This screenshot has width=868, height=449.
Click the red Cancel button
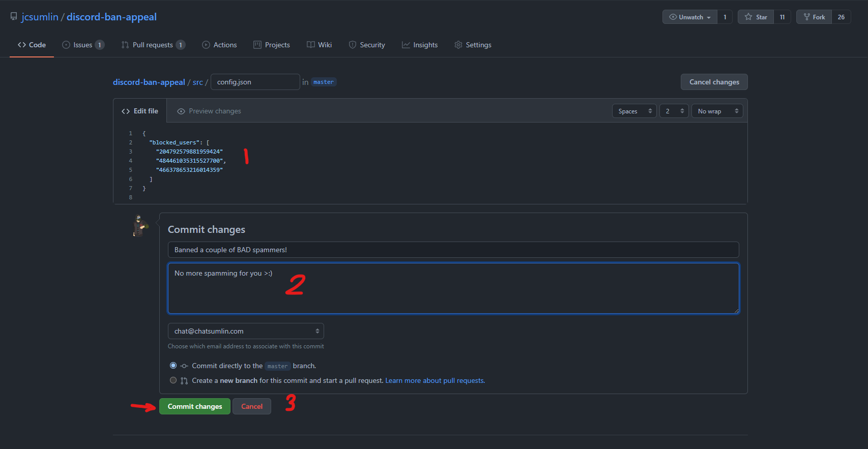click(x=252, y=406)
